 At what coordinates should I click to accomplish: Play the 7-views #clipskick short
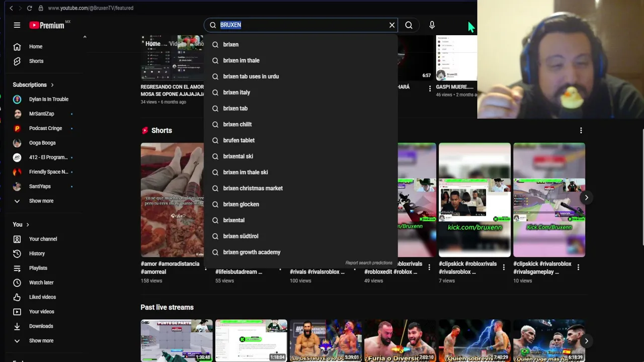474,200
